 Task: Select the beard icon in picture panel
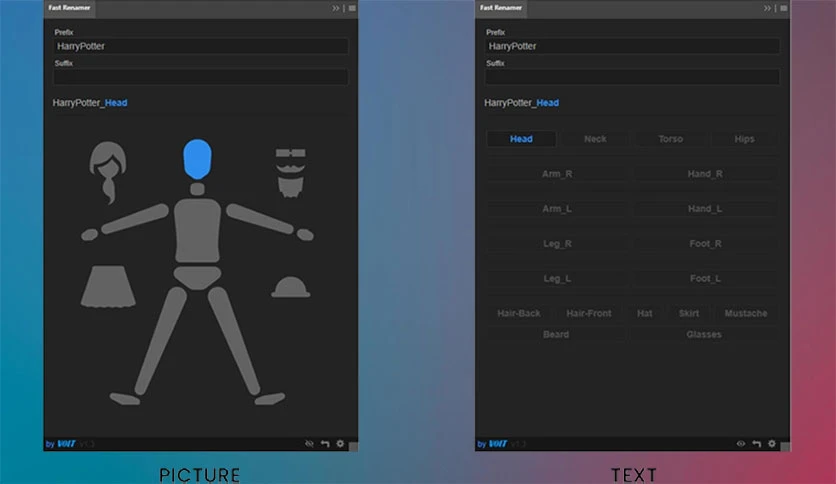(x=291, y=187)
